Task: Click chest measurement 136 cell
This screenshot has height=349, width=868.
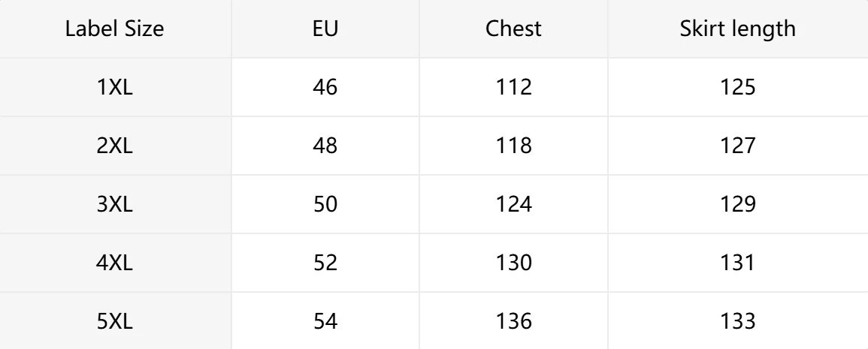Action: [x=513, y=321]
